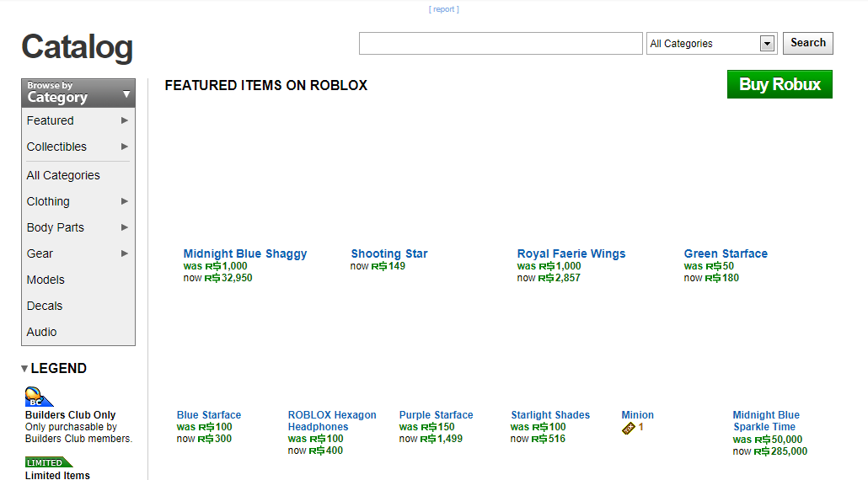Viewport: 868px width, 480px height.
Task: Open the All Categories search dropdown
Action: point(711,44)
